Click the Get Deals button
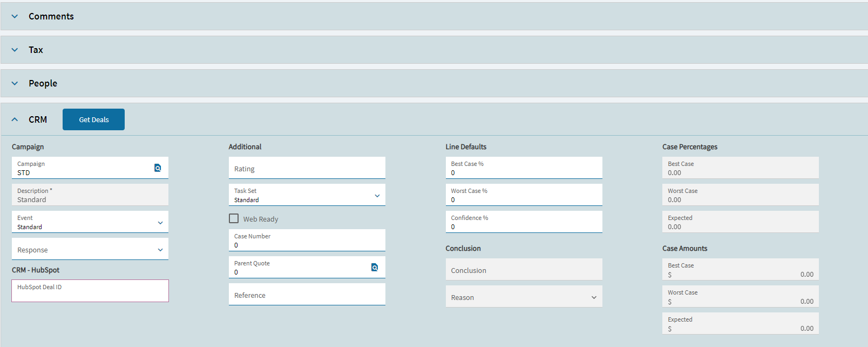This screenshot has width=868, height=347. [93, 119]
